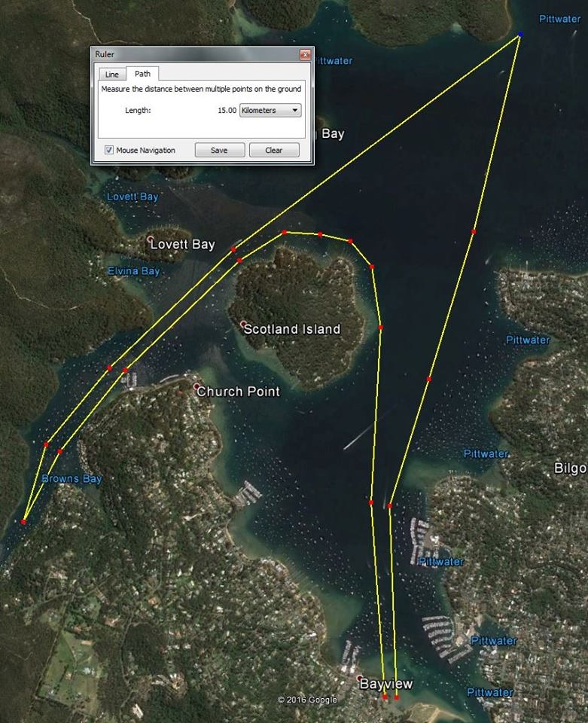Click the Bilgo label at right edge

point(571,468)
